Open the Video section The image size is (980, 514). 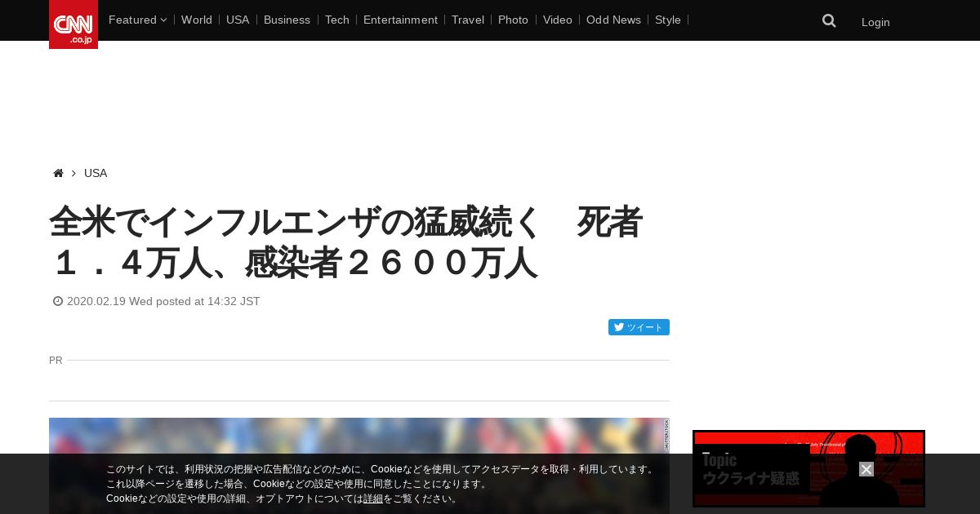click(558, 20)
